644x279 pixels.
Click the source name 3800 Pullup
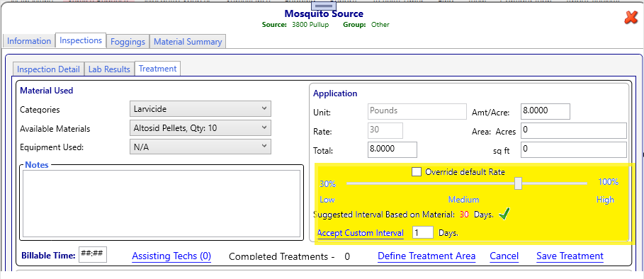coord(311,25)
